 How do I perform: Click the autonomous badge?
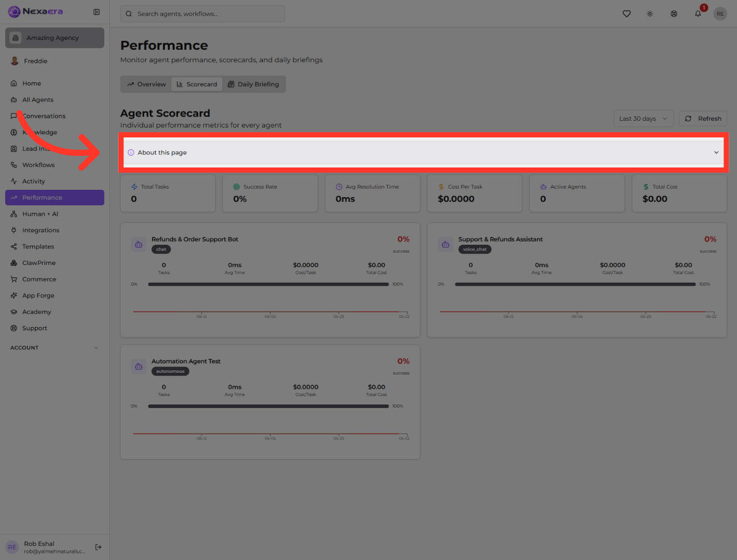pos(170,371)
